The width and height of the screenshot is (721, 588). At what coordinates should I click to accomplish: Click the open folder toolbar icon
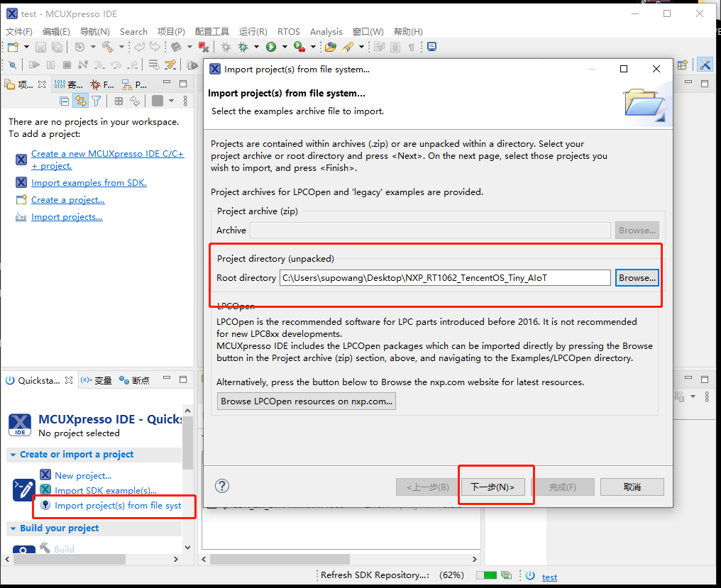(x=330, y=47)
